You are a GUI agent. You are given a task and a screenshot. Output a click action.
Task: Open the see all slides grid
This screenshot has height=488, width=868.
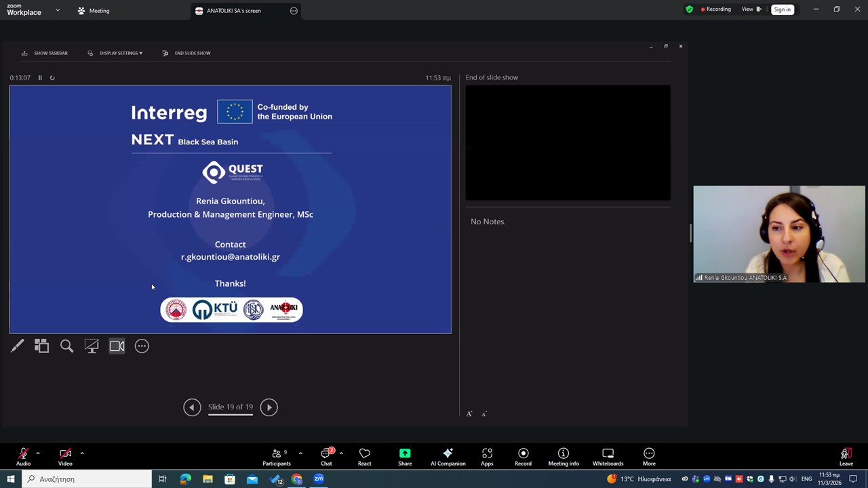click(x=42, y=346)
